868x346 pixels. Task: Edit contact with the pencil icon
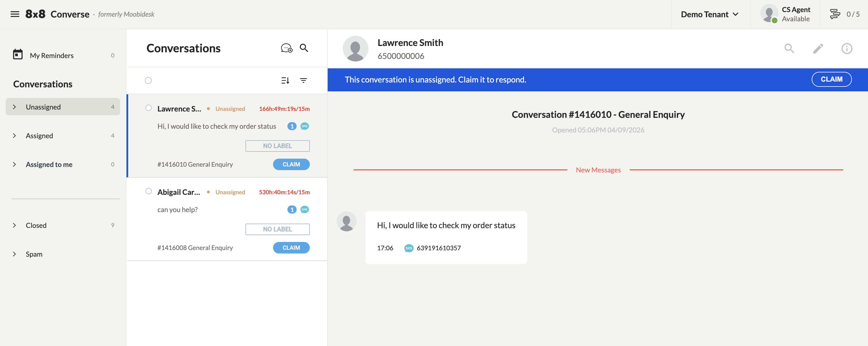[818, 48]
